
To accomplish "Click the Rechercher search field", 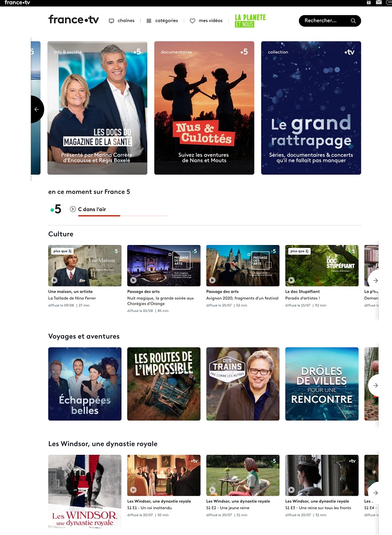I will tap(330, 21).
